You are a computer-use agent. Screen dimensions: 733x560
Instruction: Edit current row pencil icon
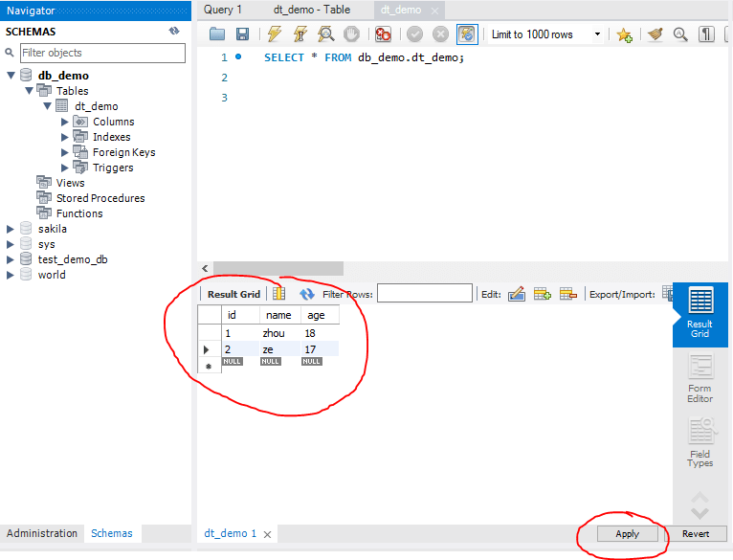[x=517, y=294]
